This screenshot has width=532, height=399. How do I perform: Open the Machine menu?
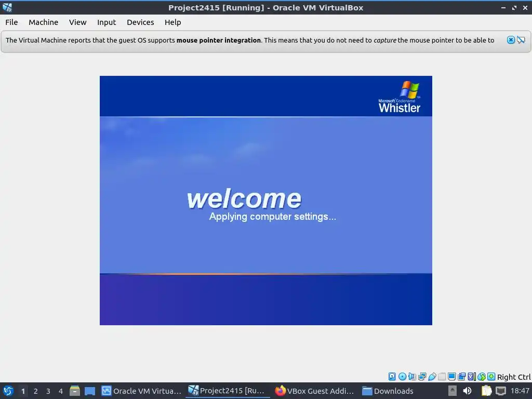(x=44, y=22)
